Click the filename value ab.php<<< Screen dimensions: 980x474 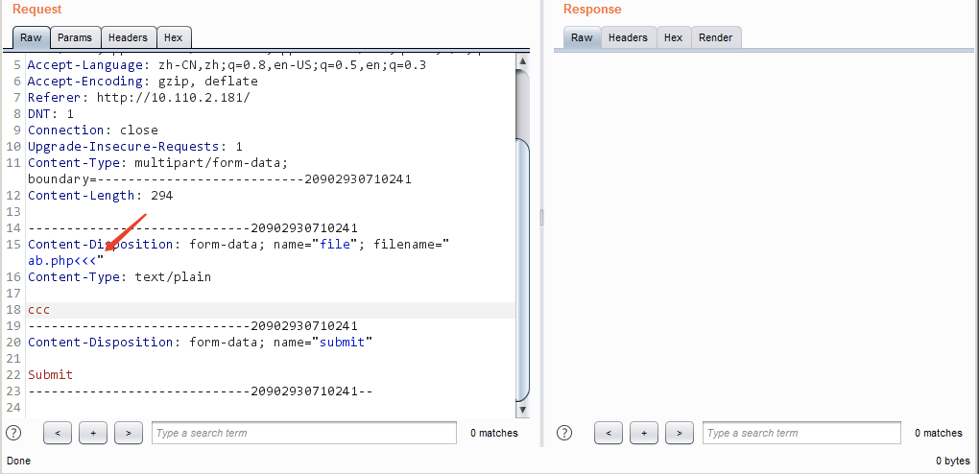pos(61,260)
